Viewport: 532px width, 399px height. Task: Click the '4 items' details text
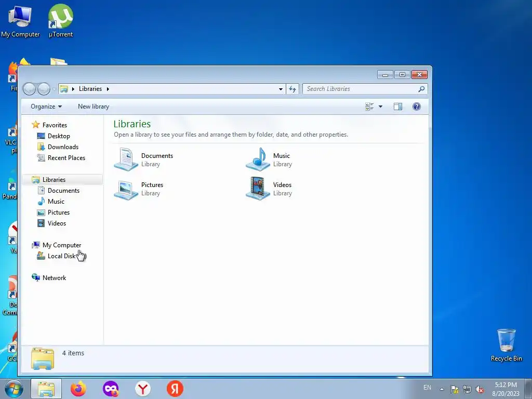point(73,353)
